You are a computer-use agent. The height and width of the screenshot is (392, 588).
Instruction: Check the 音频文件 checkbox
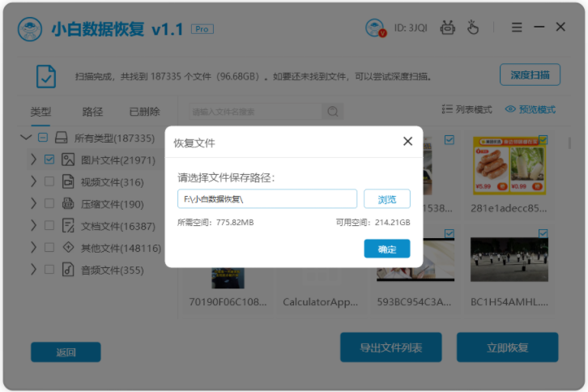49,270
